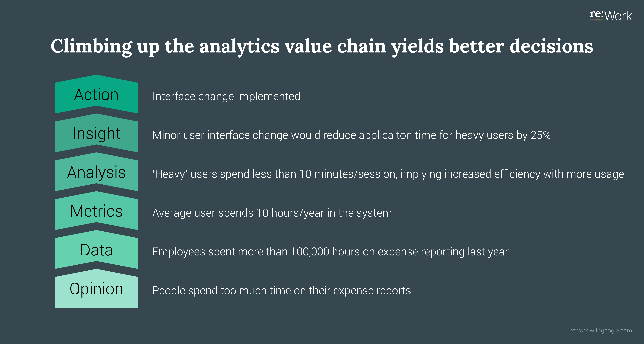Image resolution: width=644 pixels, height=344 pixels.
Task: Click the text 'Interface change implemented'
Action: pyautogui.click(x=226, y=96)
